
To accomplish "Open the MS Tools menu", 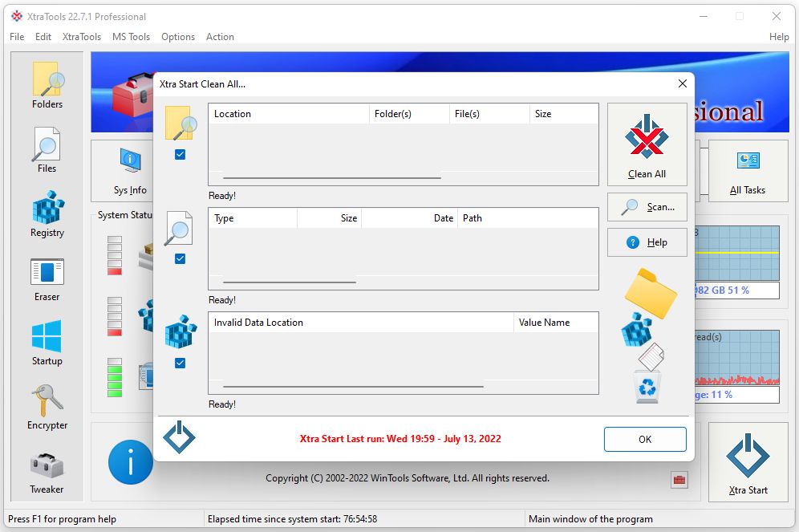I will [131, 37].
